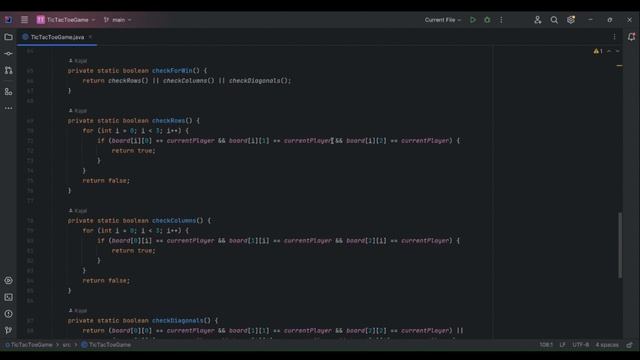Open the code with me collaboration icon

click(x=538, y=20)
